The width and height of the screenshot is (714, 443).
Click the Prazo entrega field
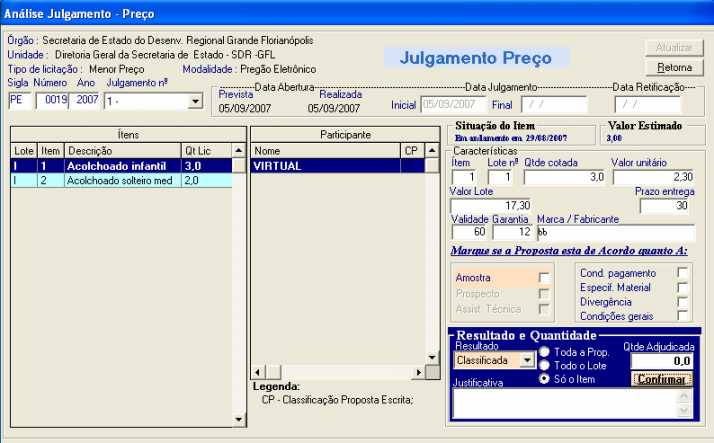(665, 205)
